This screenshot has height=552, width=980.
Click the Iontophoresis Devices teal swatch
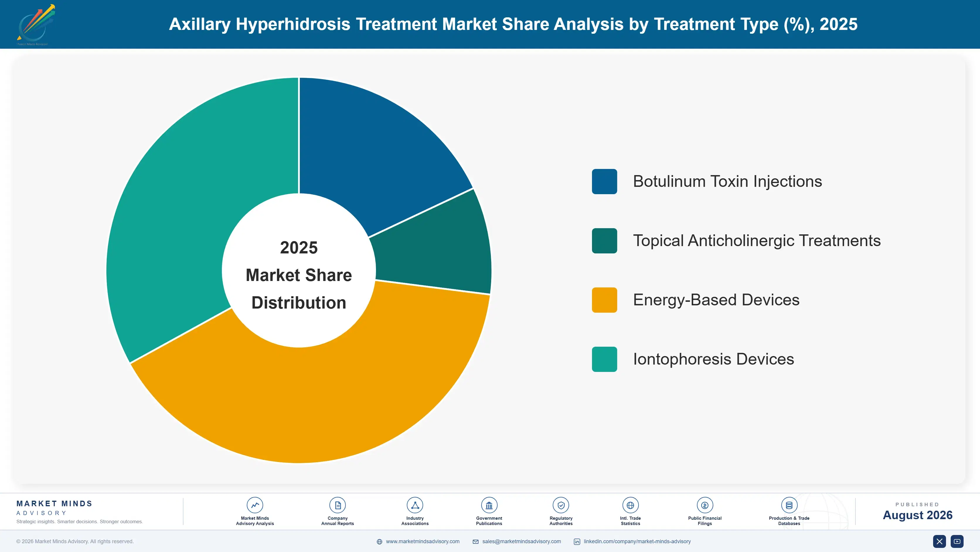point(605,359)
